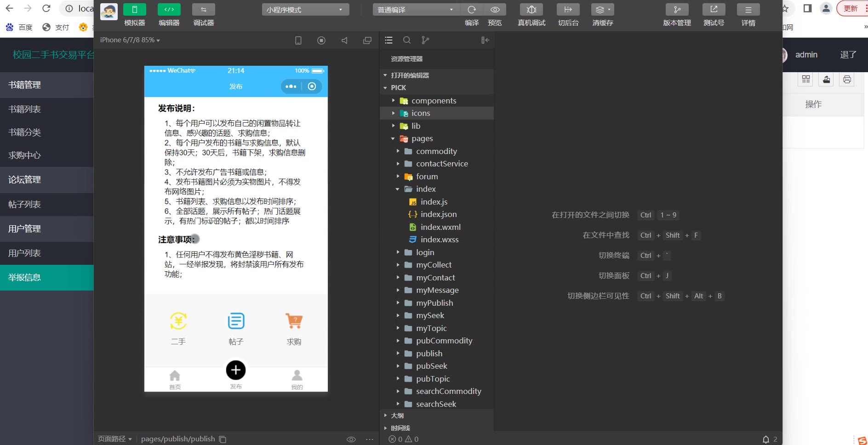868x445 pixels.
Task: Collapse the explorer sidebar panel
Action: (x=485, y=40)
